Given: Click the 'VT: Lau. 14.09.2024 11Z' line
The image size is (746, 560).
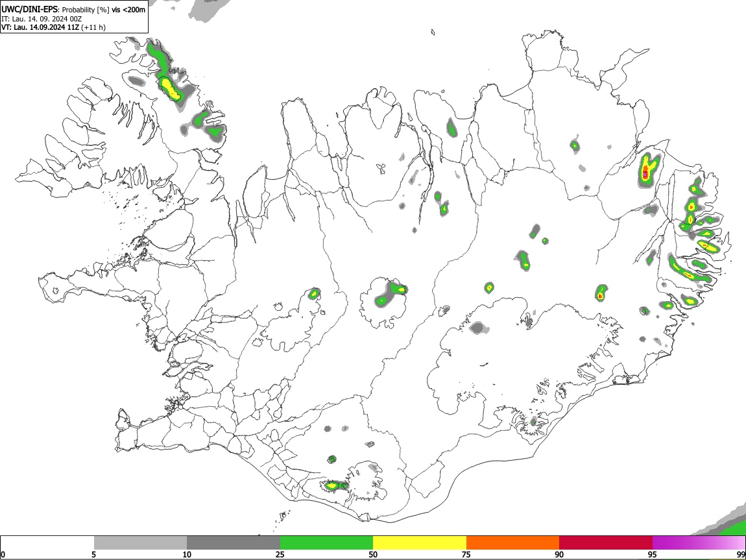Looking at the screenshot, I should click(40, 27).
